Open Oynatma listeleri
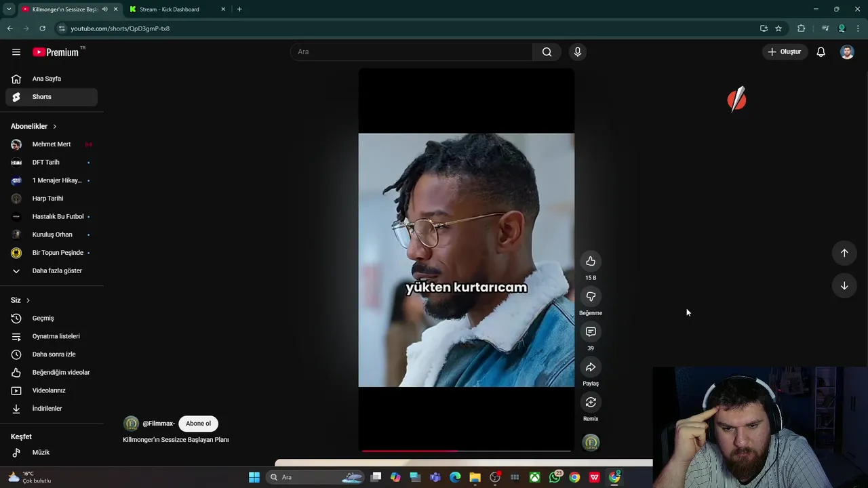Image resolution: width=868 pixels, height=488 pixels. [52, 336]
